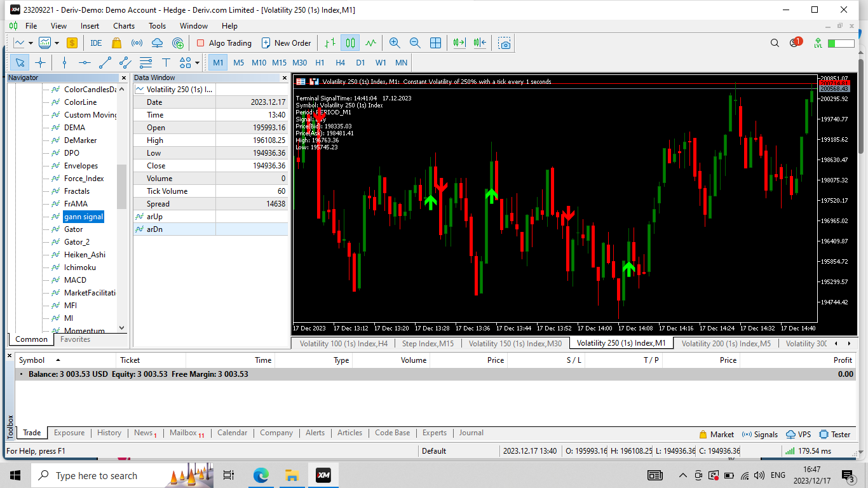
Task: Open the dollar sign trading icon
Action: (x=72, y=43)
